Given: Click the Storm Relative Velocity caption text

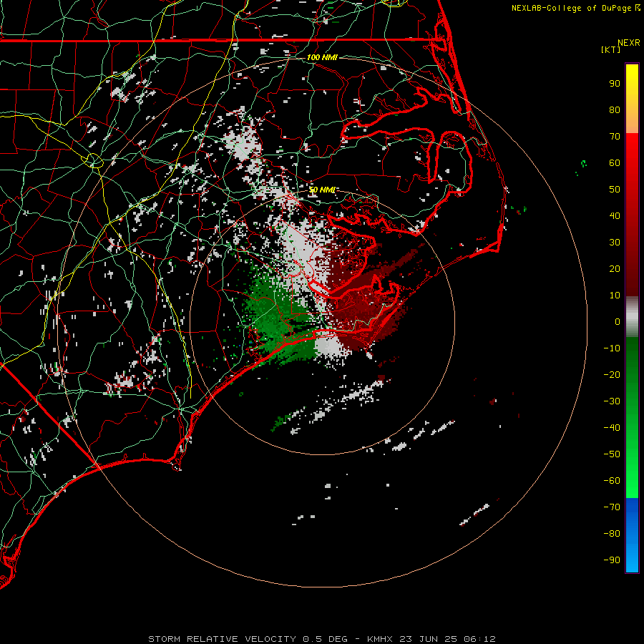Looking at the screenshot, I should (321, 639).
